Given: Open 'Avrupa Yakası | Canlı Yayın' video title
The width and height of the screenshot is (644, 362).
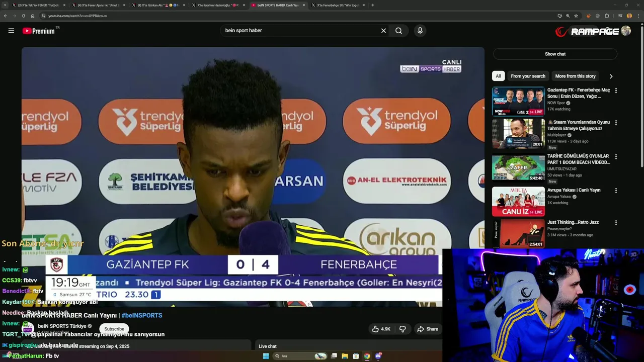Looking at the screenshot, I should click(574, 191).
